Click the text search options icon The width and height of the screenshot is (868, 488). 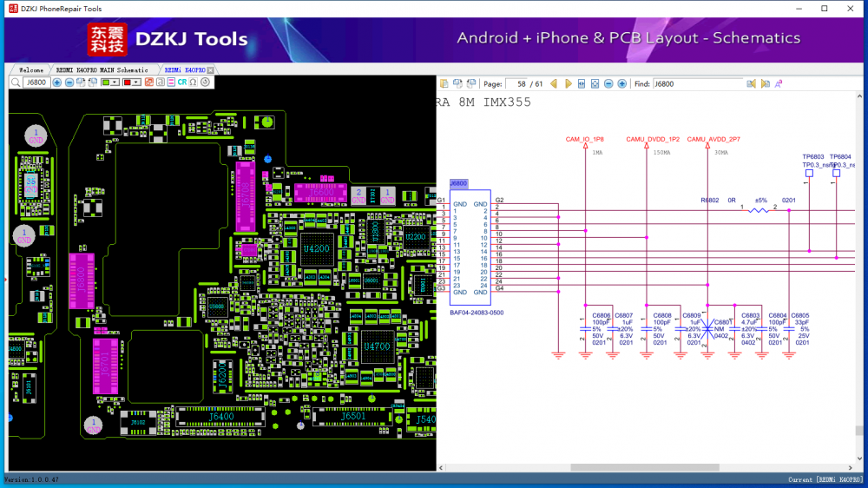779,84
